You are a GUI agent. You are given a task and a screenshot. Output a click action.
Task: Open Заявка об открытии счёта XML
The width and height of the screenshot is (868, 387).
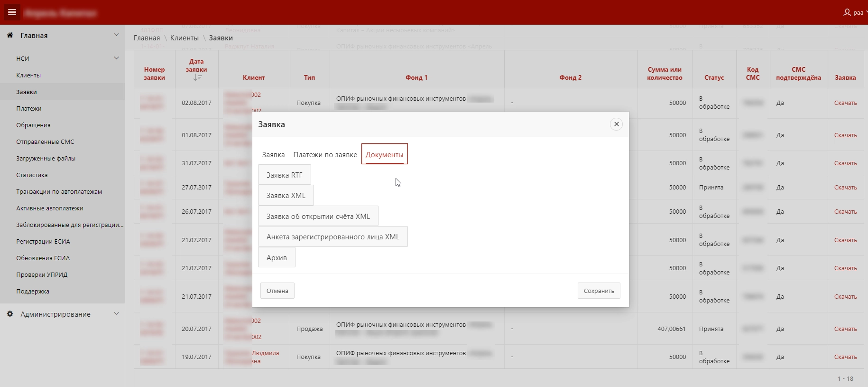tap(318, 216)
